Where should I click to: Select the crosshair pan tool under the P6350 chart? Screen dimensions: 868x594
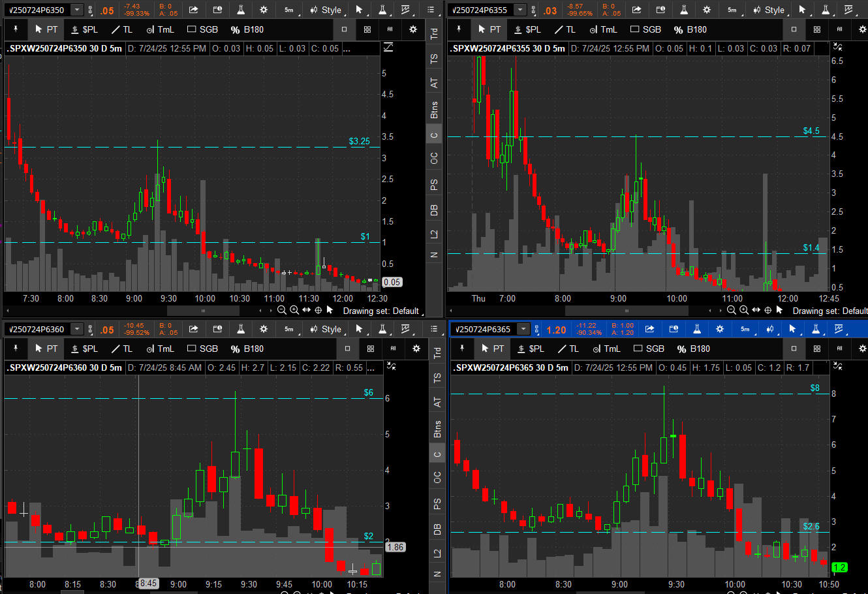click(318, 310)
